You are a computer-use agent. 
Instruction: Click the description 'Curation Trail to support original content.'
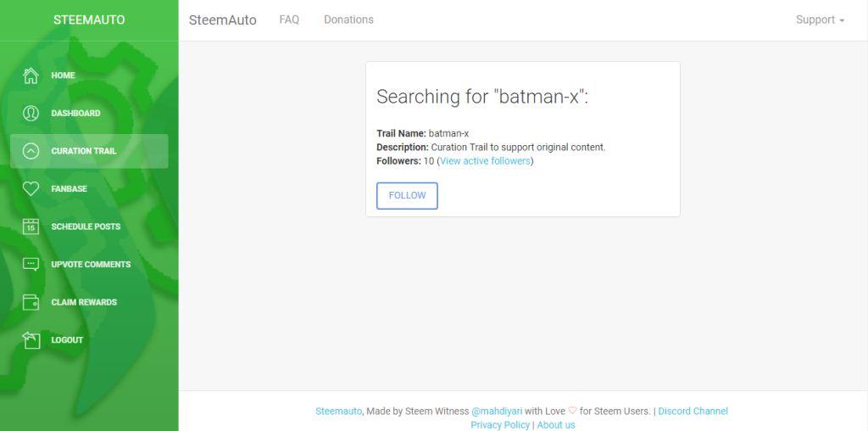(x=518, y=148)
